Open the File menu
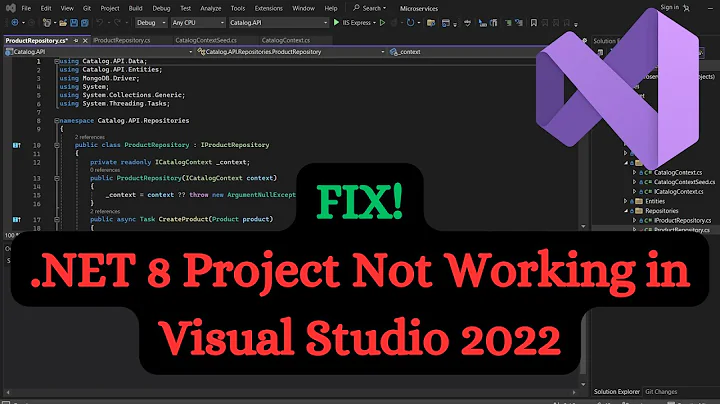 (x=26, y=8)
